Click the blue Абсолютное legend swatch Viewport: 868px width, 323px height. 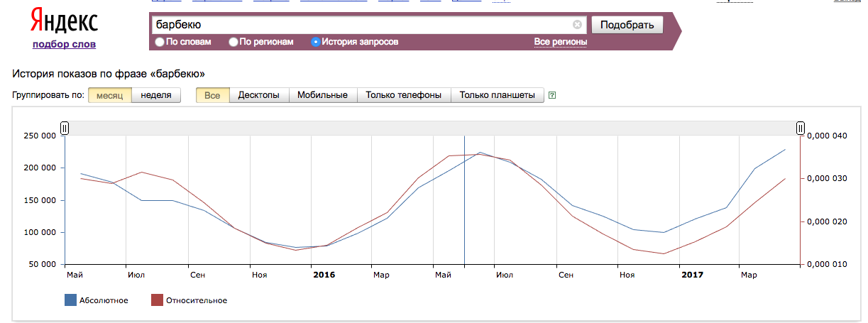(x=70, y=300)
